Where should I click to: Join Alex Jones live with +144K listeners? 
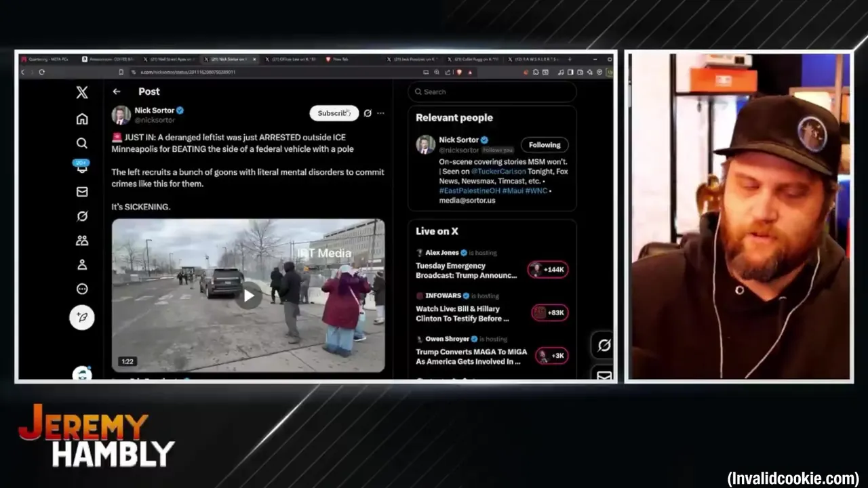(x=548, y=270)
